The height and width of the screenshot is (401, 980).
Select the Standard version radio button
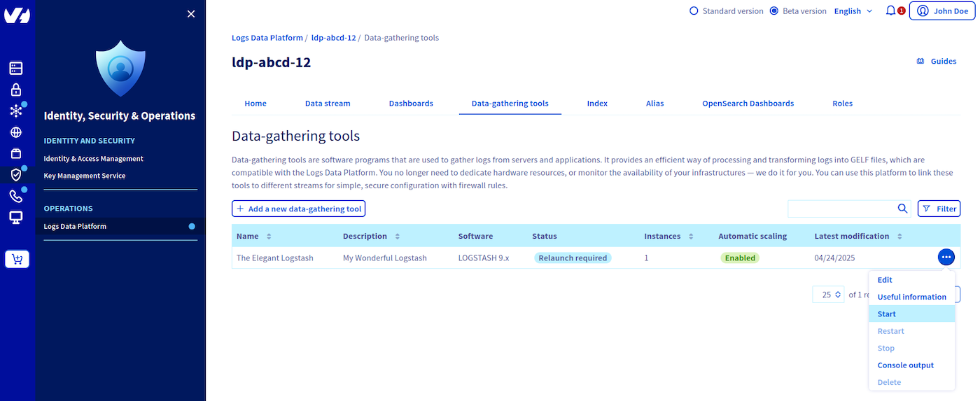(694, 11)
